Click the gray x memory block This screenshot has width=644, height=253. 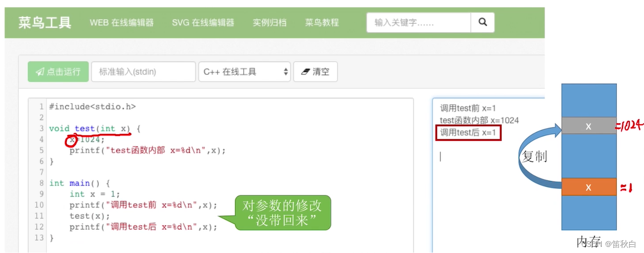pyautogui.click(x=589, y=126)
